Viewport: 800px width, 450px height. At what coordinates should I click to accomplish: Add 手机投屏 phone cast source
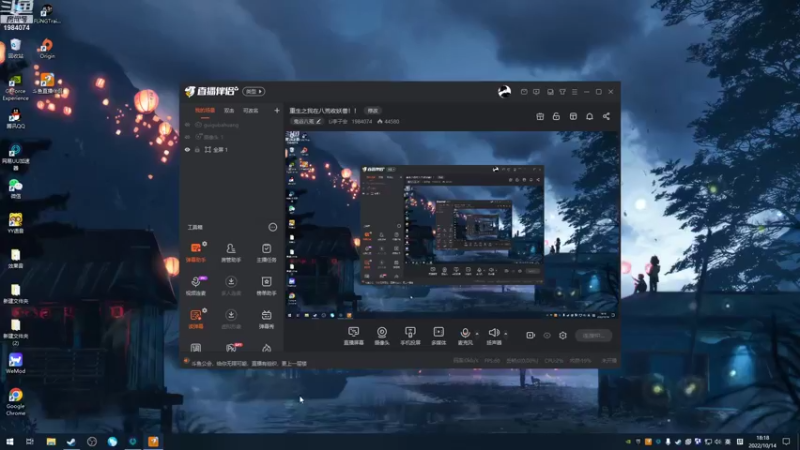(x=410, y=336)
